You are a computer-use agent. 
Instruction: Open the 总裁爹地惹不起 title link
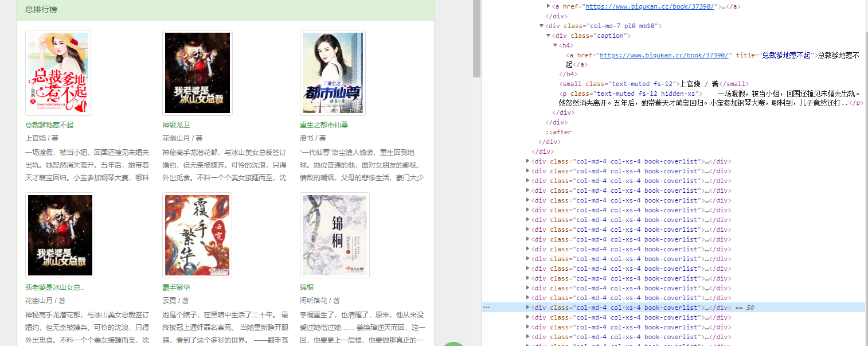tap(49, 125)
